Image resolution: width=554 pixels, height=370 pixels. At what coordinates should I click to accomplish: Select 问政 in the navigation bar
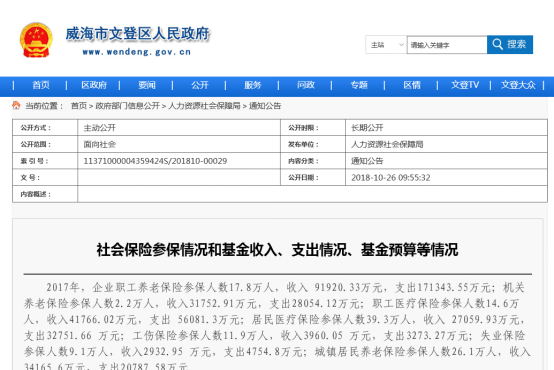pos(306,85)
